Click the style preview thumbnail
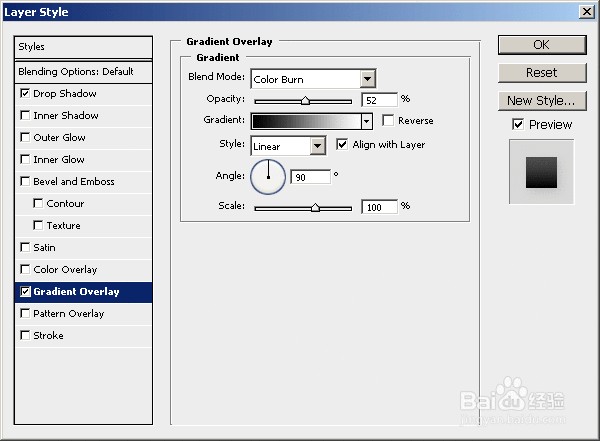Image resolution: width=600 pixels, height=441 pixels. point(541,172)
